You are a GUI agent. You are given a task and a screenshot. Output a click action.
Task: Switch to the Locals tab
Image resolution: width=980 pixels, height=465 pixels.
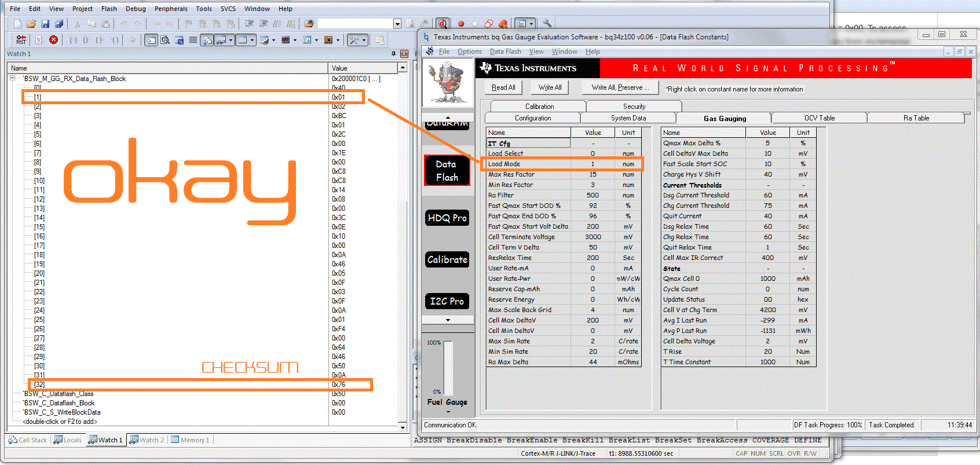coord(68,440)
